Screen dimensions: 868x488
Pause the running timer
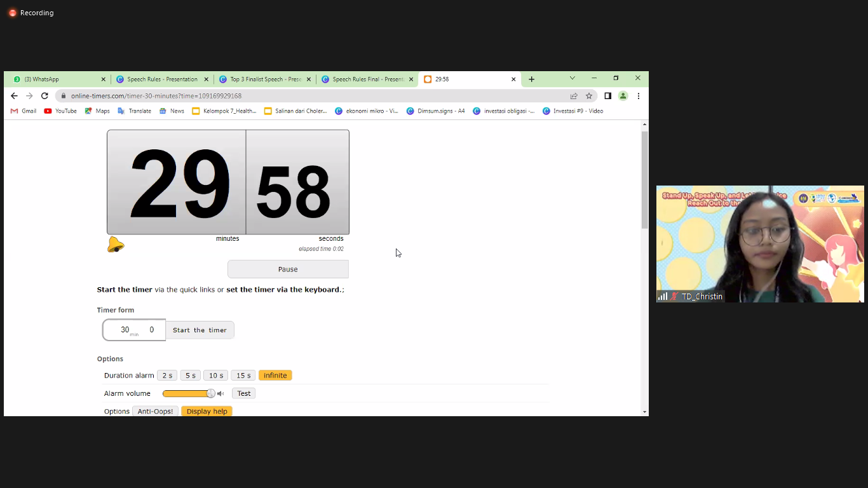click(288, 269)
